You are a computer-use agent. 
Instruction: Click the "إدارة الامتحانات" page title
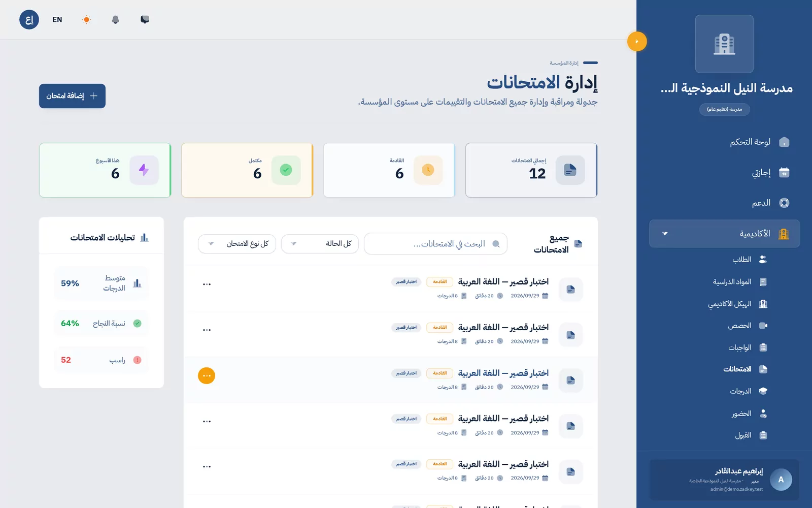click(542, 82)
